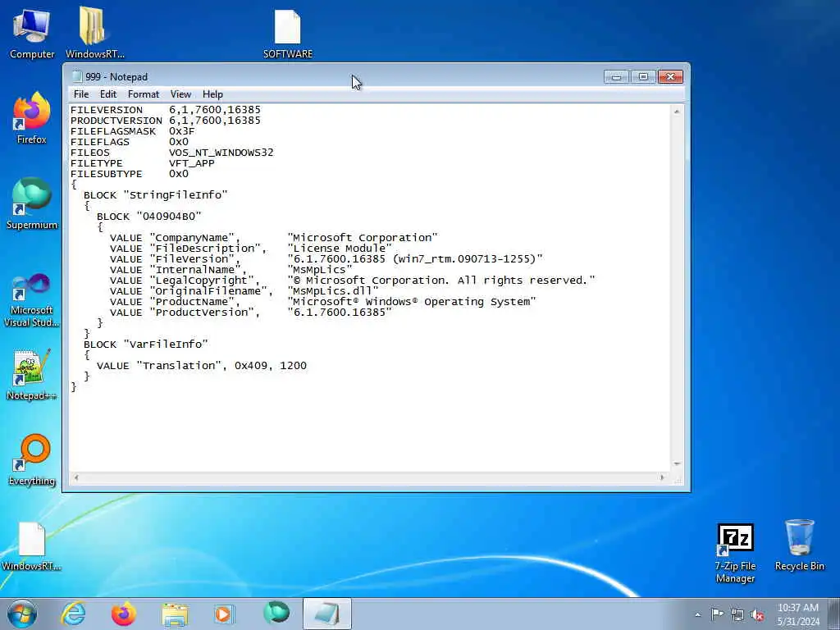Click the Notepad title bar document icon
The image size is (840, 630).
[76, 76]
